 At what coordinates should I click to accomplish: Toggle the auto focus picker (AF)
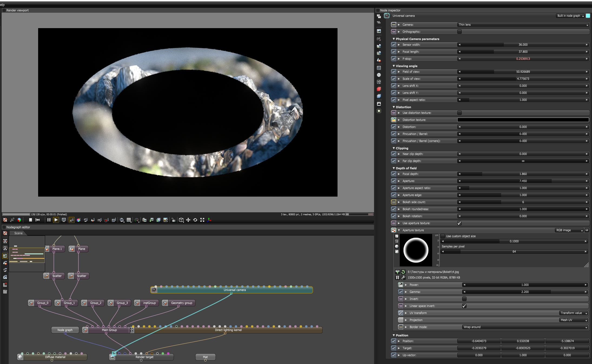pos(71,220)
